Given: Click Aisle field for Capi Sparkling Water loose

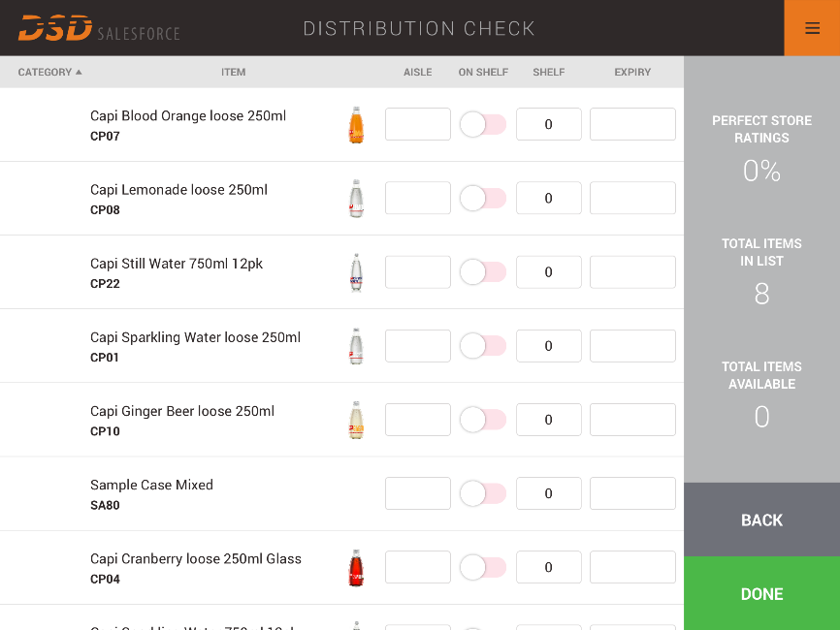Looking at the screenshot, I should (x=418, y=346).
